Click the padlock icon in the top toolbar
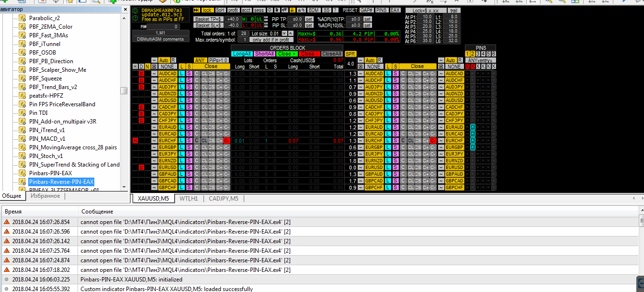The image size is (644, 292). (x=293, y=10)
